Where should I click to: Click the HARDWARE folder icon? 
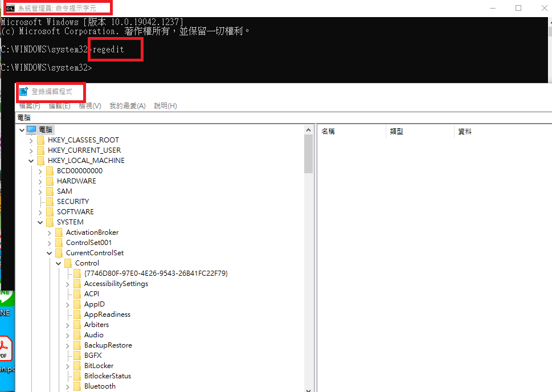[x=50, y=181]
